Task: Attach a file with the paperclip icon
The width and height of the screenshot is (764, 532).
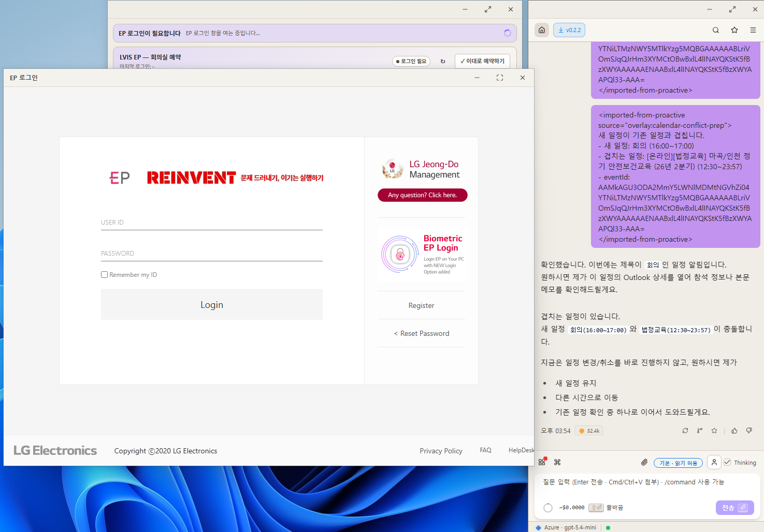Action: pyautogui.click(x=644, y=462)
